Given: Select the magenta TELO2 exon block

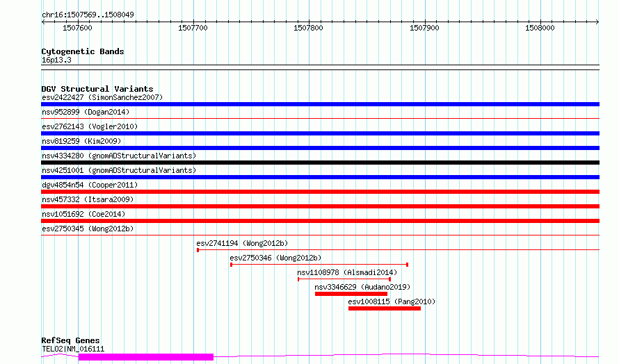Looking at the screenshot, I should click(x=146, y=357).
